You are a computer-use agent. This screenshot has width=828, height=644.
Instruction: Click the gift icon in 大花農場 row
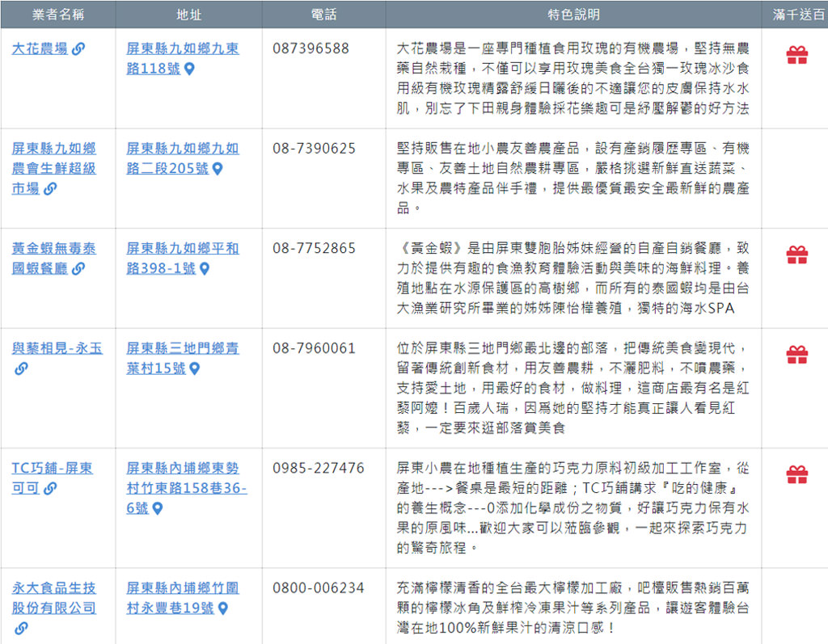point(796,56)
